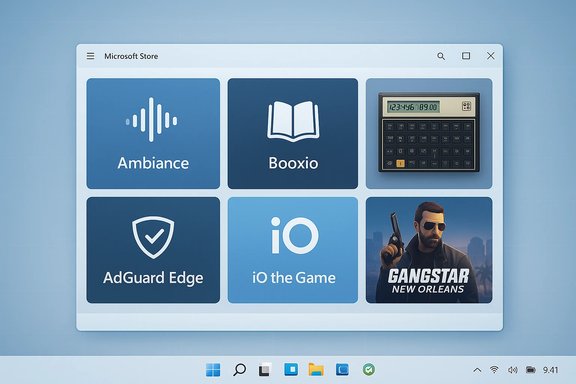This screenshot has width=576, height=384.
Task: Click the battery tray icon
Action: click(530, 370)
